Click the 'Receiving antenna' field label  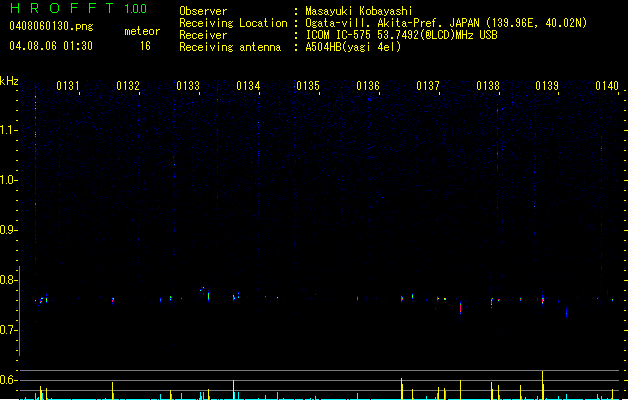(230, 47)
